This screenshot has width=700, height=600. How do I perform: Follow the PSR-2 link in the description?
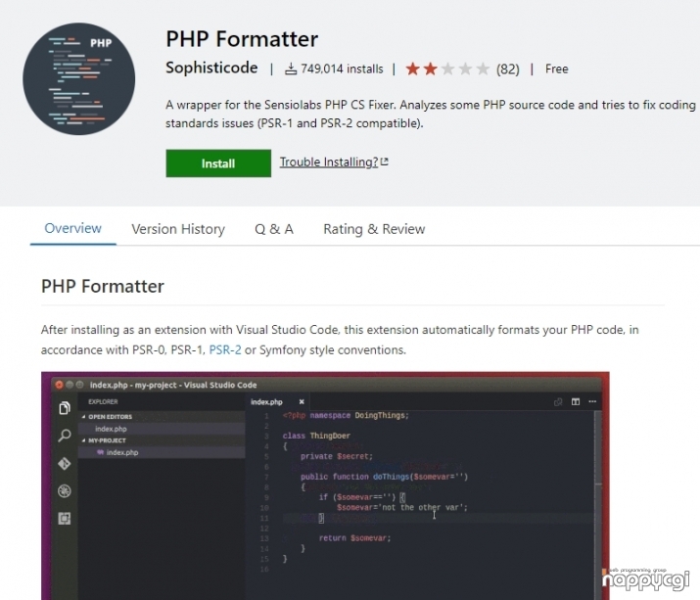coord(225,349)
